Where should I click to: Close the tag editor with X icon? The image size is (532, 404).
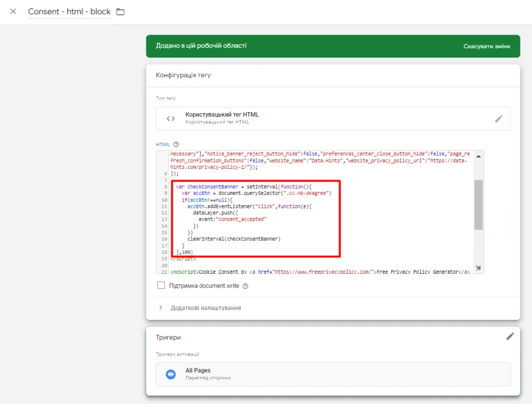coord(13,11)
